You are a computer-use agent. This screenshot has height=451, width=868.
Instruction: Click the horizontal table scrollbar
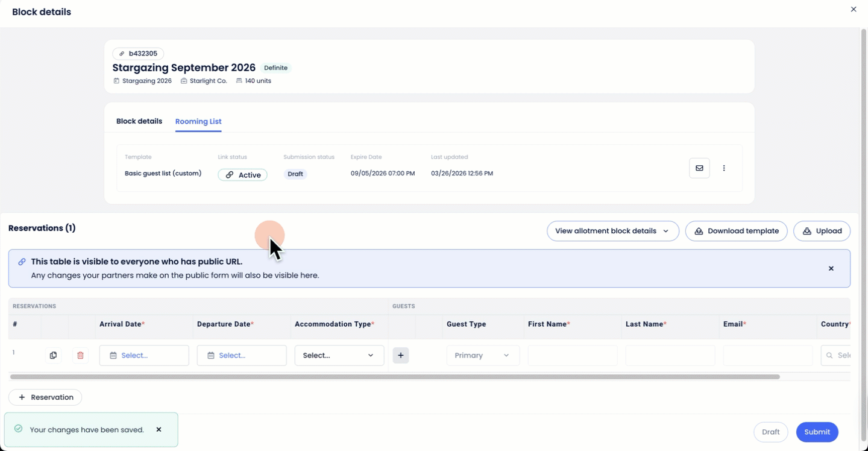pos(392,376)
